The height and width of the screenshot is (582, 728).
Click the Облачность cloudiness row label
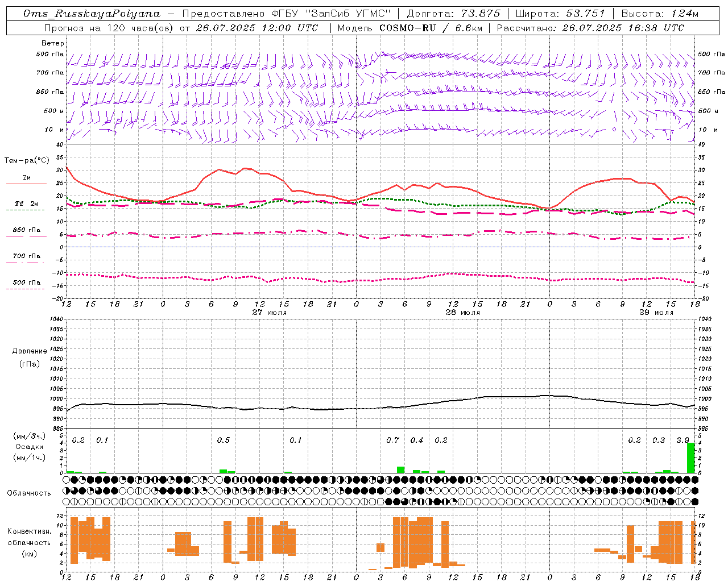point(29,493)
